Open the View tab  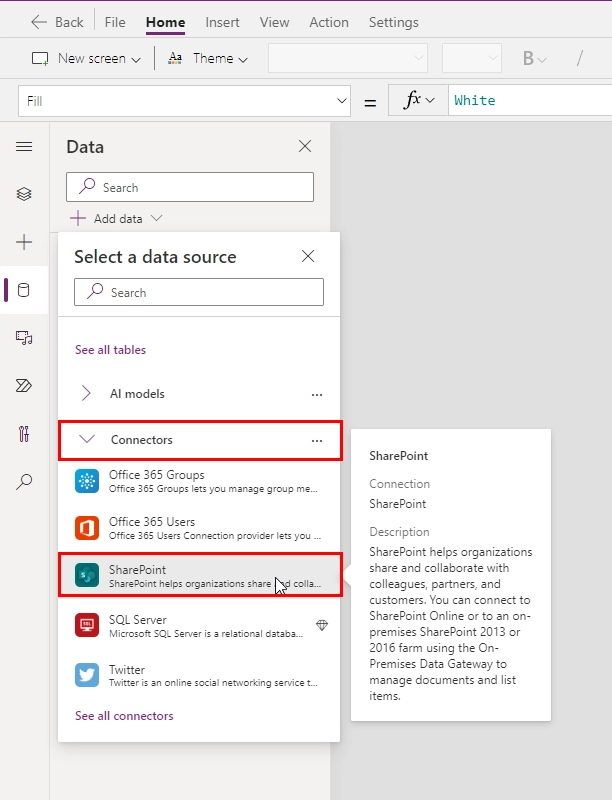pos(274,22)
